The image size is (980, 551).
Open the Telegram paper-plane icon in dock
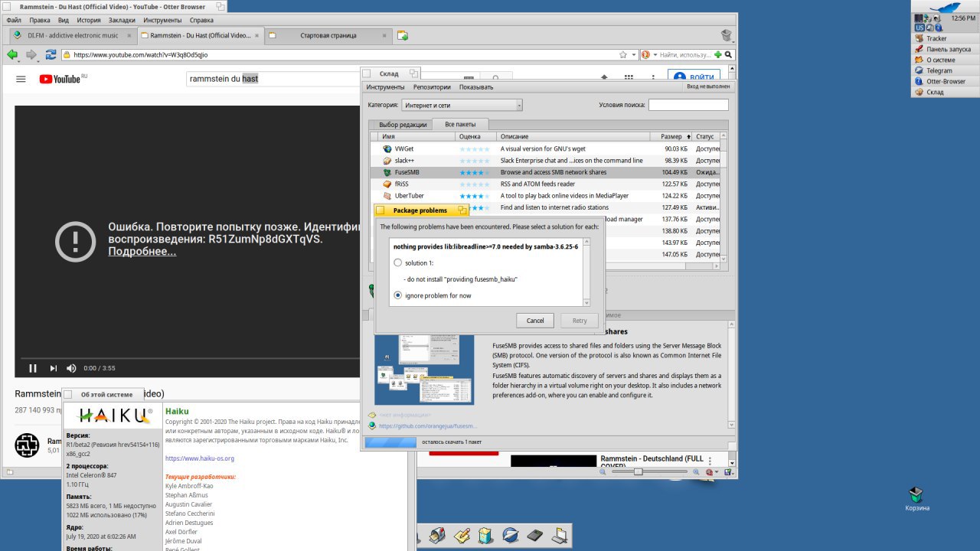(x=511, y=534)
